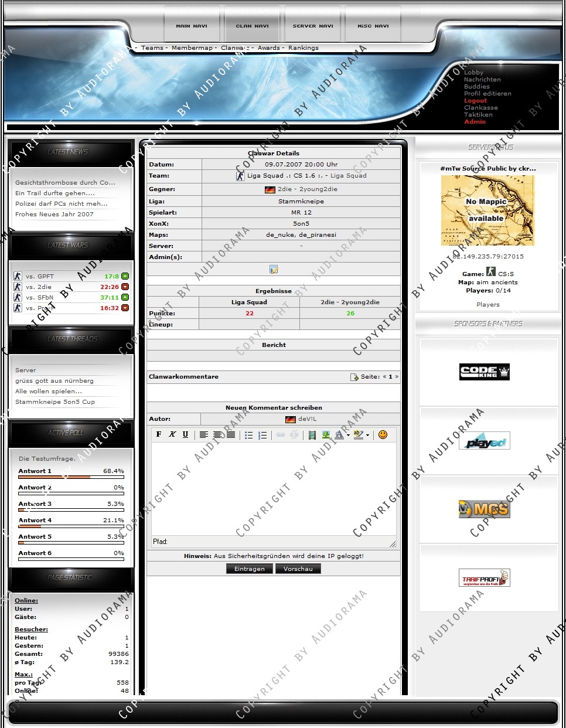Click the insert image icon
This screenshot has width=566, height=728.
click(x=326, y=435)
